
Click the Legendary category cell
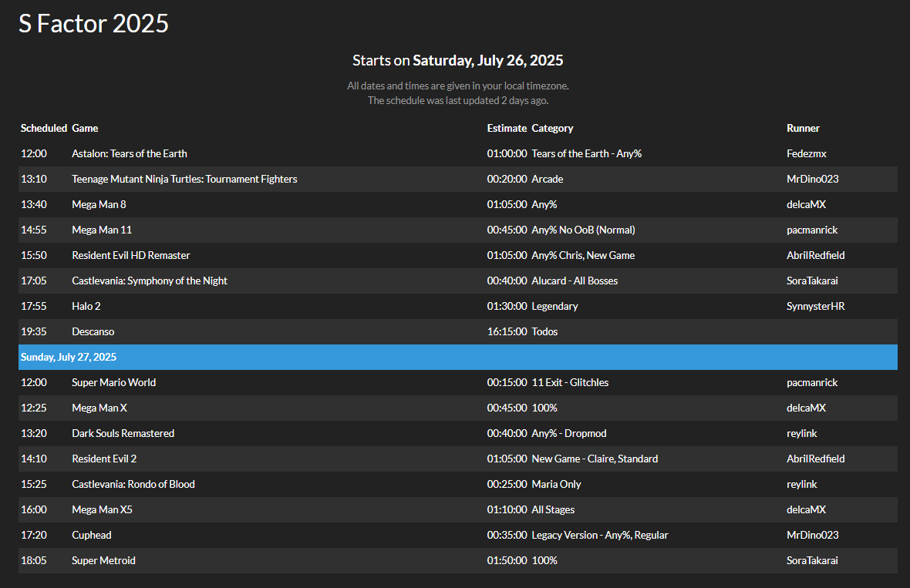coord(554,306)
